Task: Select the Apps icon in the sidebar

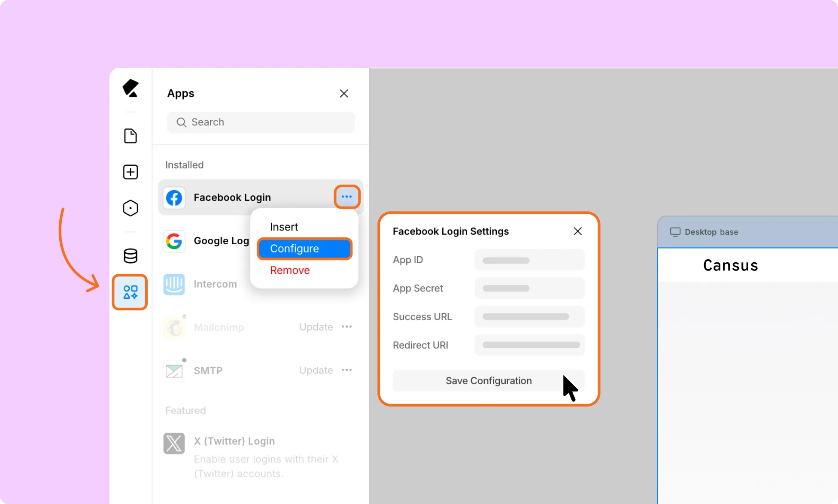Action: pos(130,292)
